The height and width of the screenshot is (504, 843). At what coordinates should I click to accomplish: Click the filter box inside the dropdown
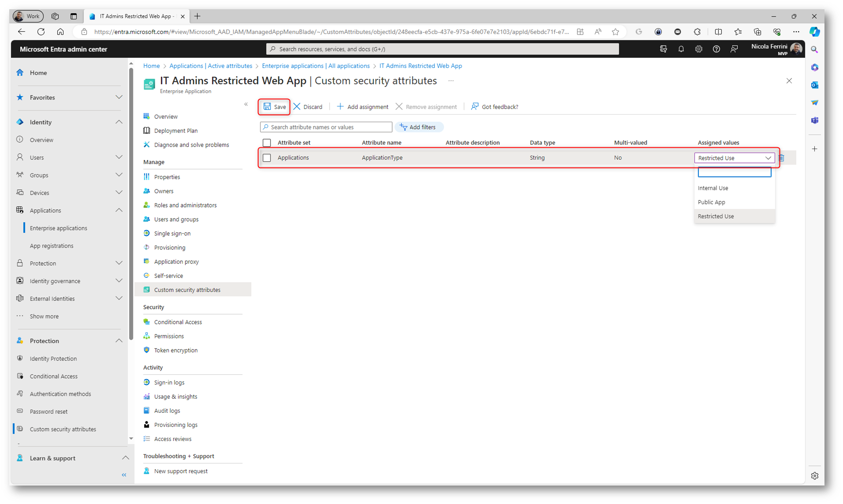[734, 173]
